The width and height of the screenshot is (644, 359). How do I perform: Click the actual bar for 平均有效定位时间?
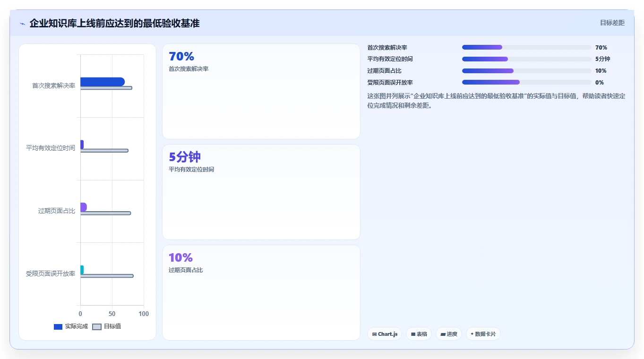click(x=82, y=145)
